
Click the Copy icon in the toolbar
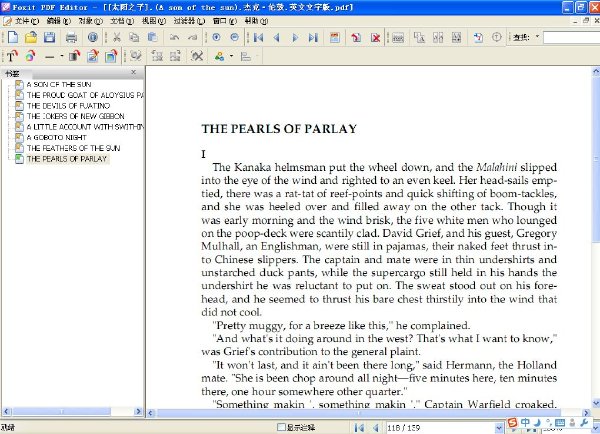coord(134,37)
